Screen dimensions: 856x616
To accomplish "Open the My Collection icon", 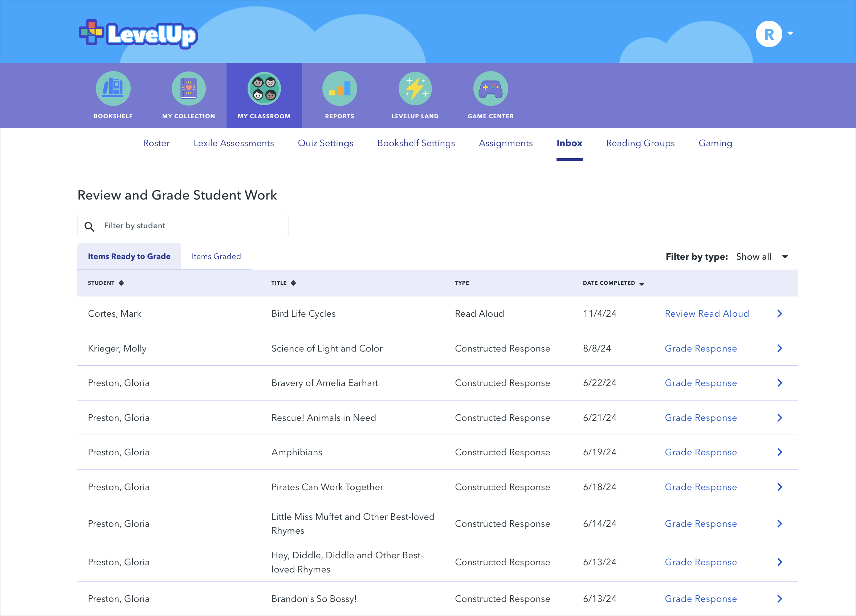I will [188, 89].
